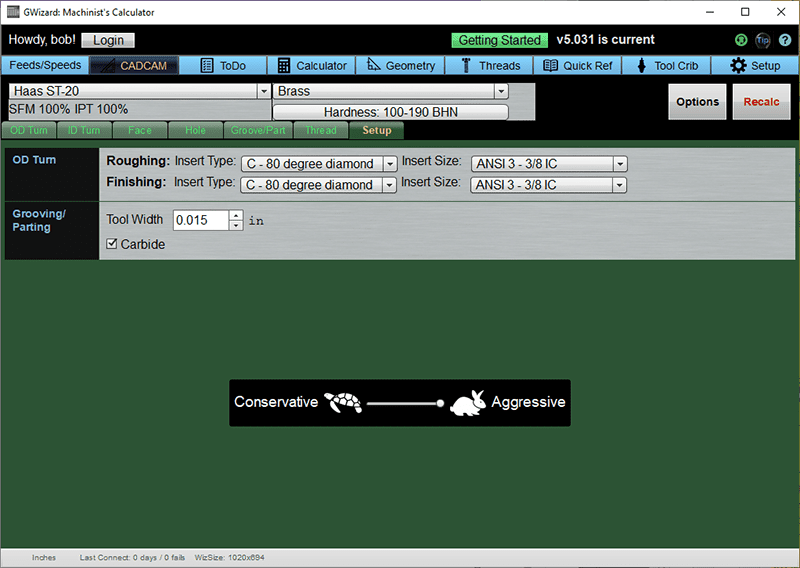800x568 pixels.
Task: Decrease Tool Width with down spinner arrow
Action: (x=236, y=225)
